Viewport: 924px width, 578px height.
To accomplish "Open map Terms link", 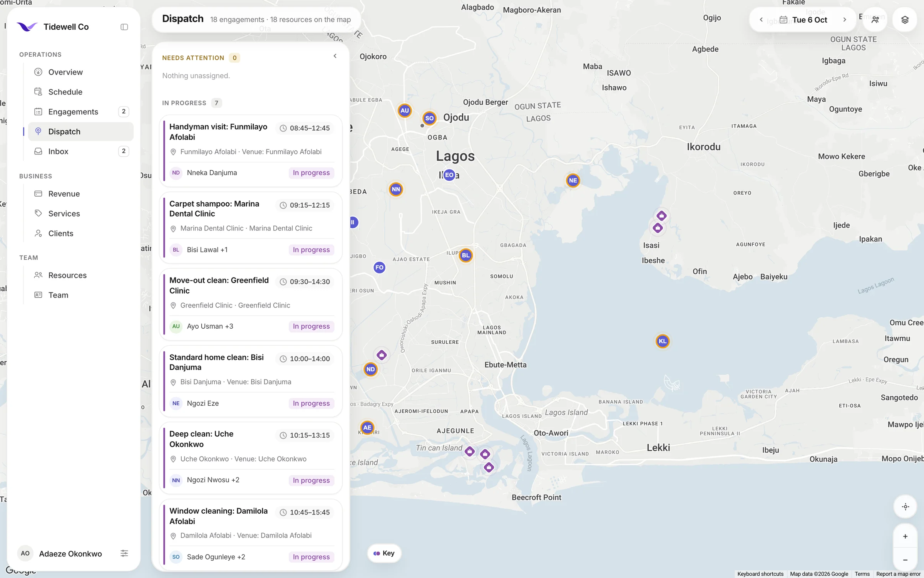I will (862, 574).
